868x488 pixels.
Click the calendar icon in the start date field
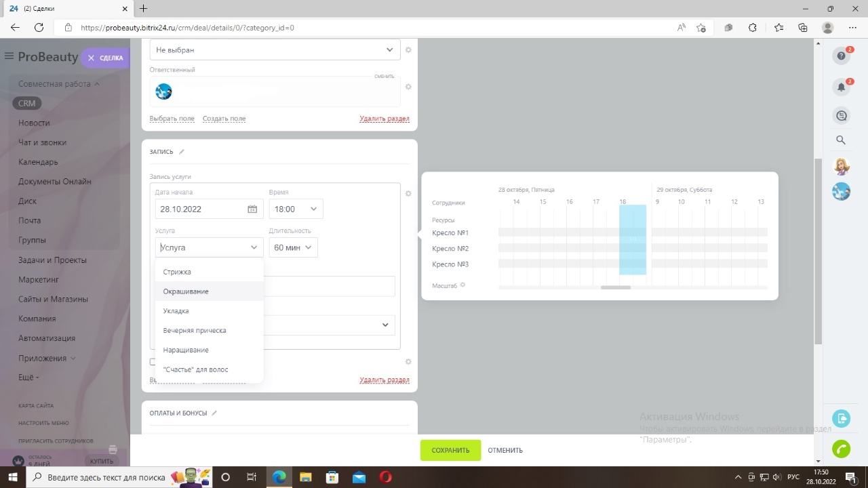(252, 209)
